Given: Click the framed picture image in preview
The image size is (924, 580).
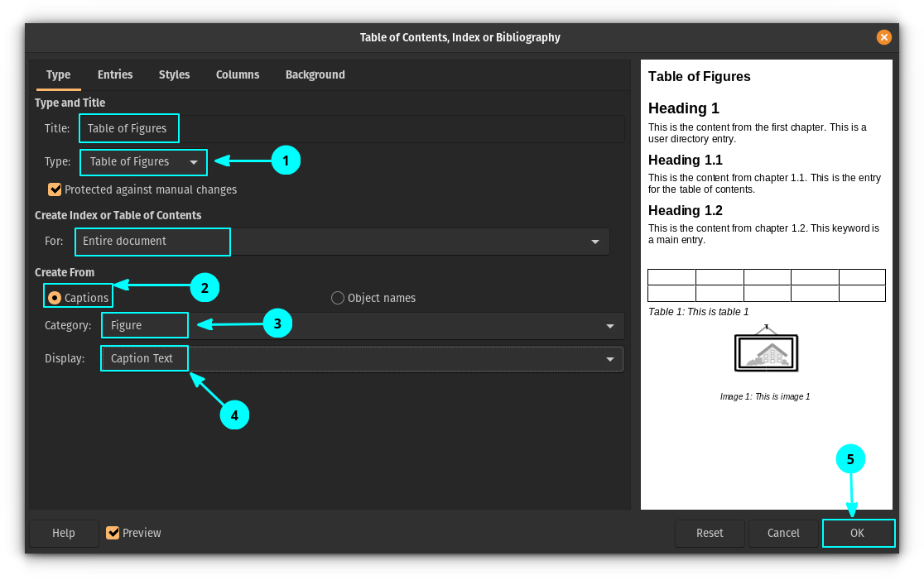Looking at the screenshot, I should (x=766, y=351).
